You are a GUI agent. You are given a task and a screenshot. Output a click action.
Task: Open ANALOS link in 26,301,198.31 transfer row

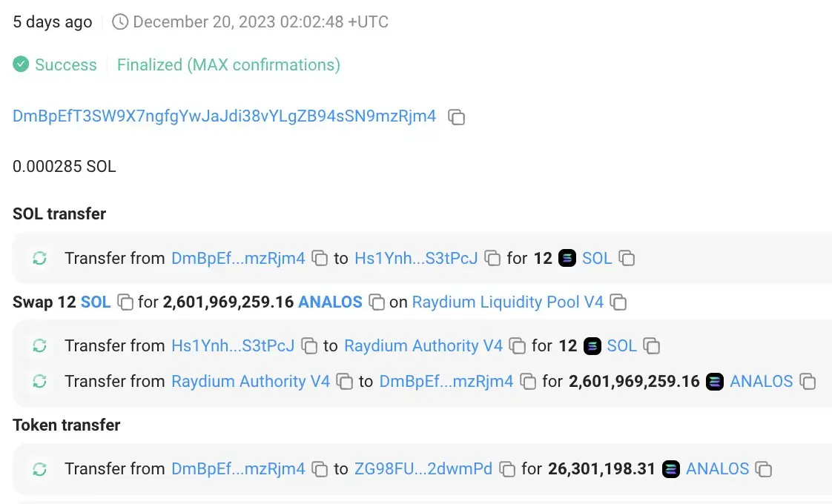pyautogui.click(x=717, y=469)
